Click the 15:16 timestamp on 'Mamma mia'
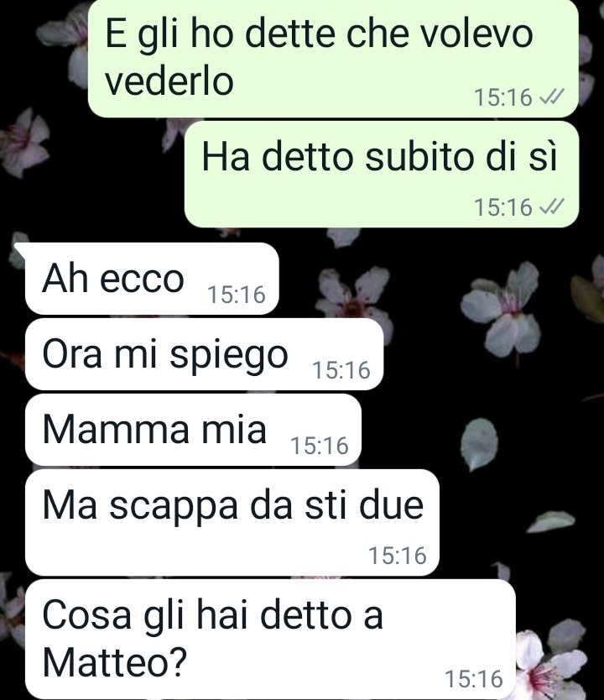604x700 pixels. (320, 446)
